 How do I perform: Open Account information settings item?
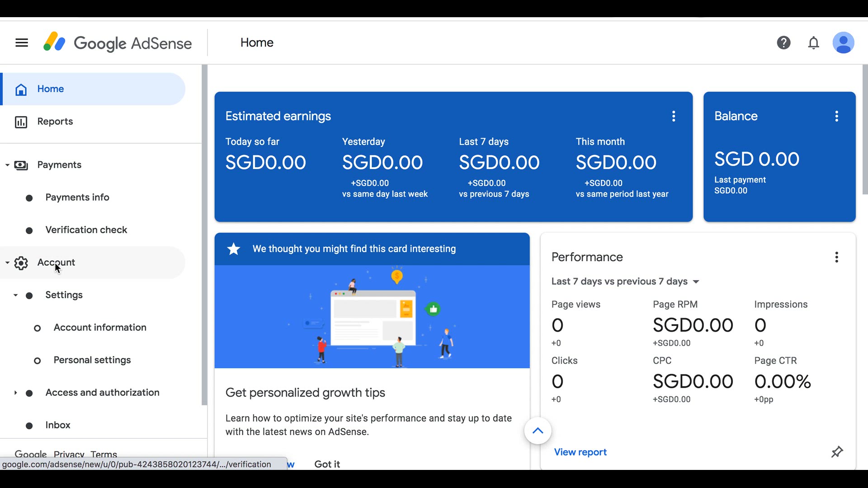point(100,328)
